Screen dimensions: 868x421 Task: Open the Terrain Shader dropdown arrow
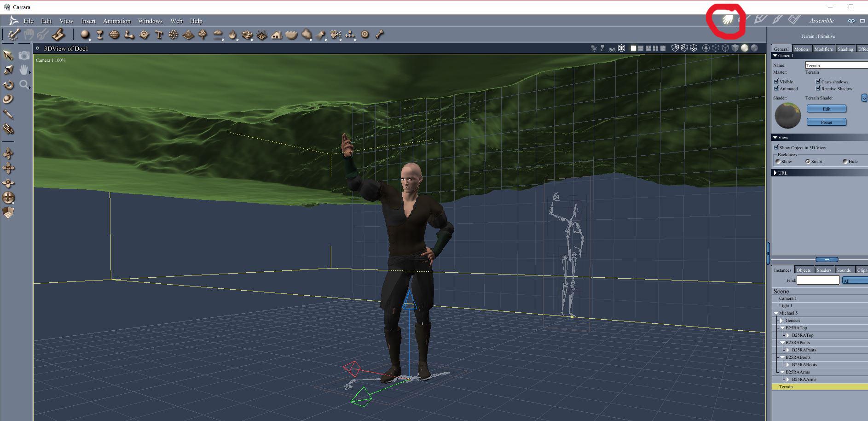pos(864,98)
